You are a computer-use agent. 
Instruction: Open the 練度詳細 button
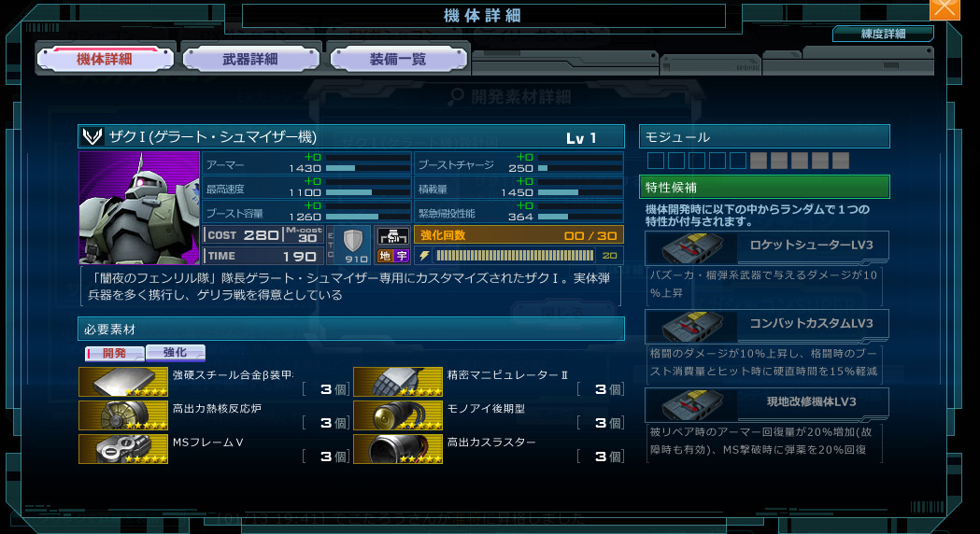pos(883,34)
